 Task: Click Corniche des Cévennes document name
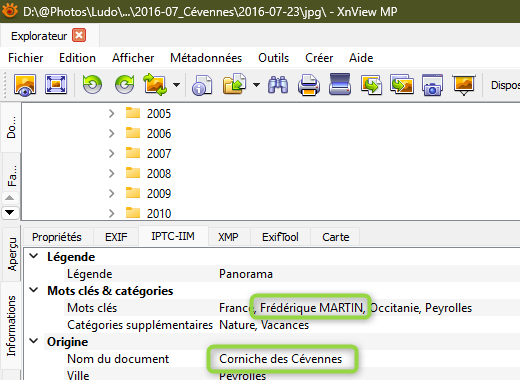coord(281,359)
